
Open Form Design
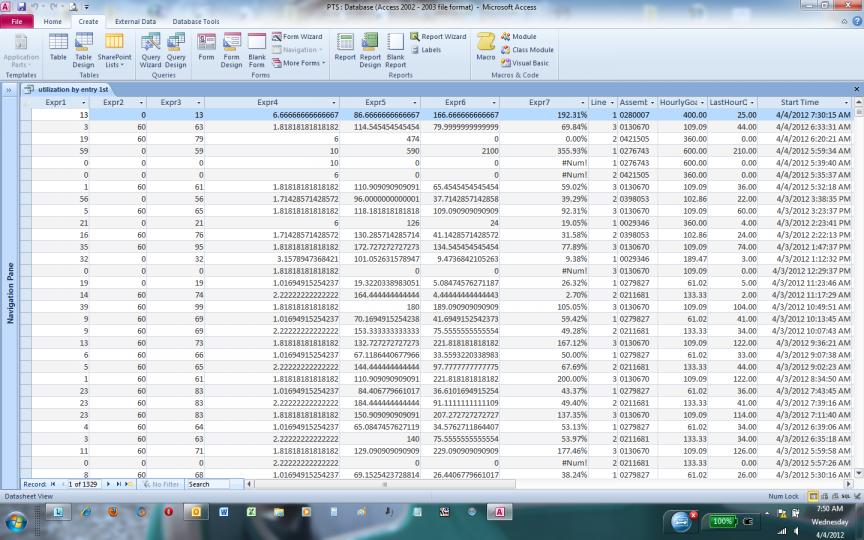pos(231,50)
